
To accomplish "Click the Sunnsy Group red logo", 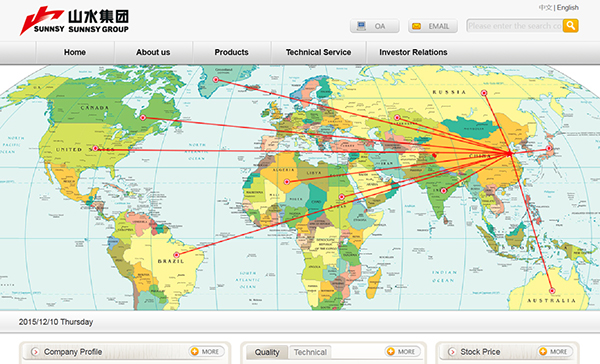I will pyautogui.click(x=41, y=20).
